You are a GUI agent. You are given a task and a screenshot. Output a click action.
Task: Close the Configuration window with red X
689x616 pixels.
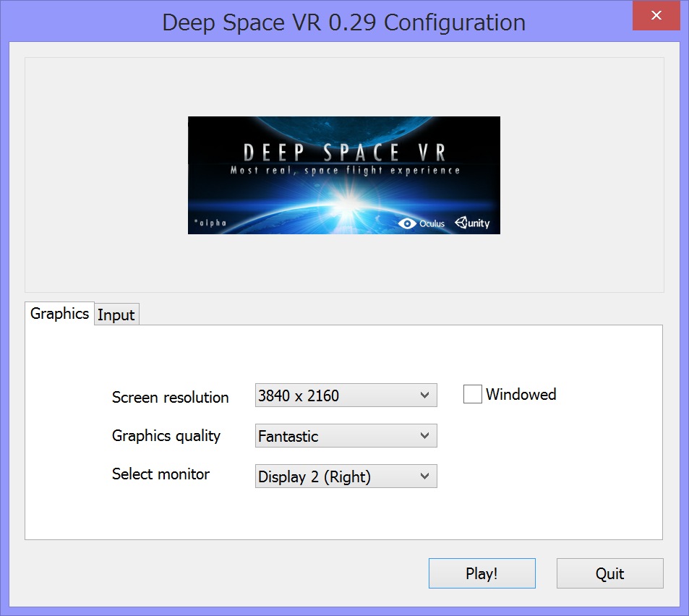(656, 15)
